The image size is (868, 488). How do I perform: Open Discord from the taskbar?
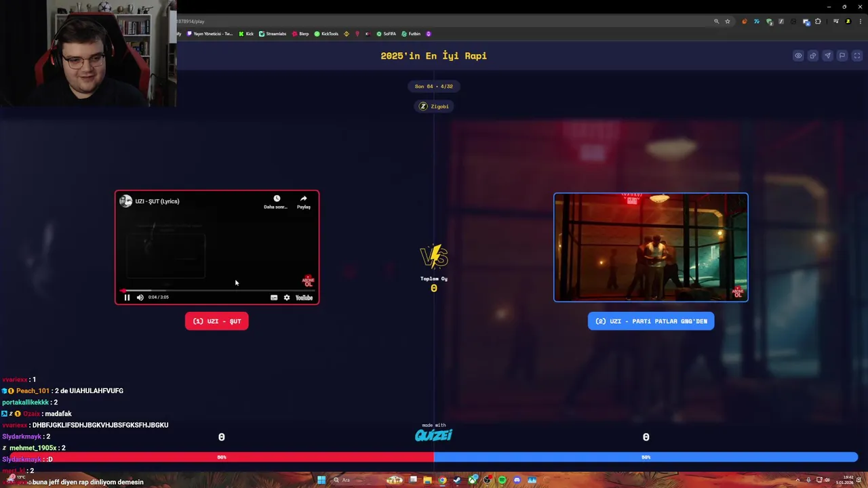pos(517,480)
